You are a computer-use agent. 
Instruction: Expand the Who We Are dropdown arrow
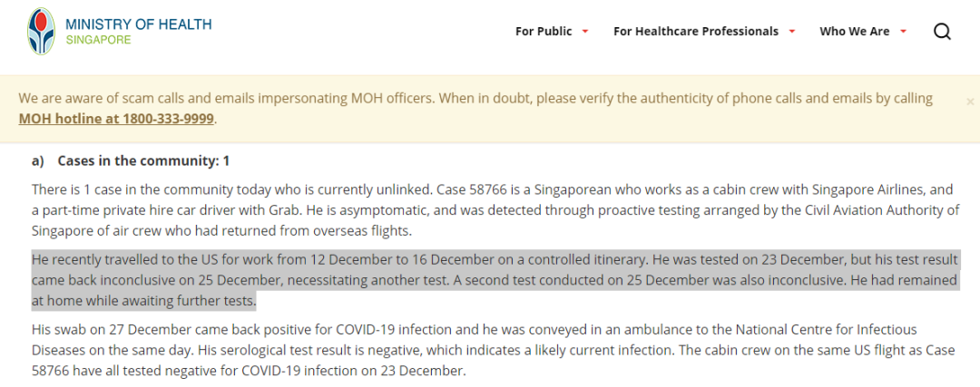click(903, 32)
